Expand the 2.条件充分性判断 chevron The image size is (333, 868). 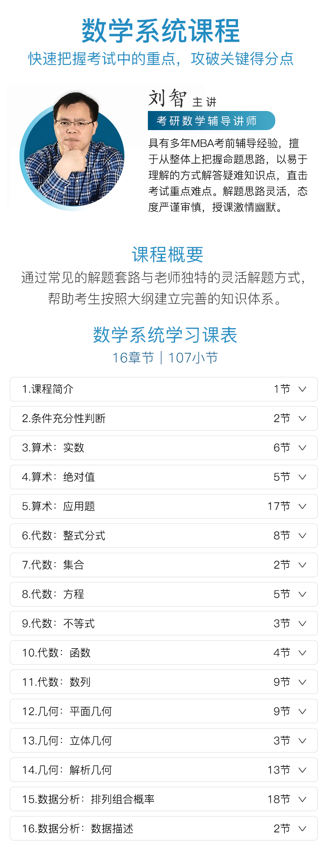click(x=302, y=419)
